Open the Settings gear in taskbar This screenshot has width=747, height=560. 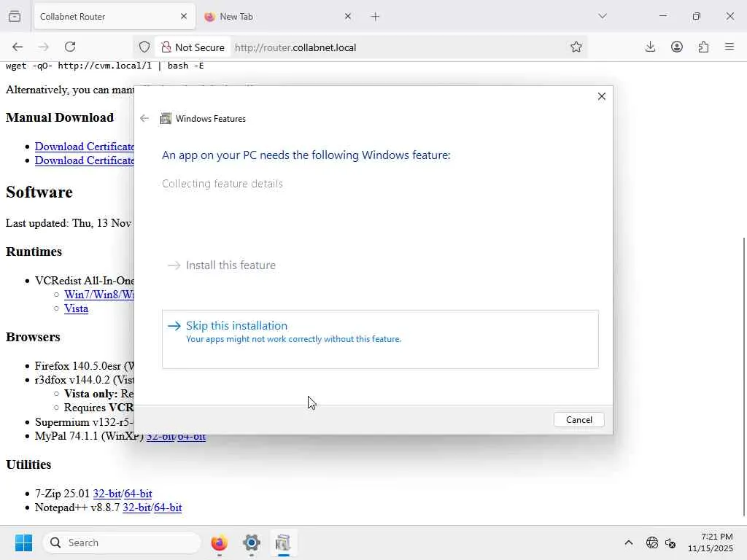tap(252, 542)
